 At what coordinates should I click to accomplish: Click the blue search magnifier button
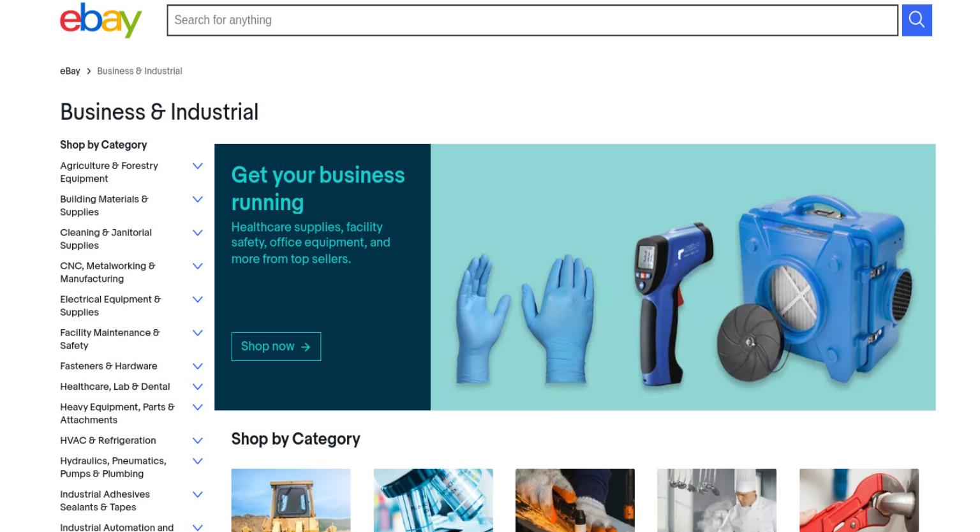pyautogui.click(x=917, y=20)
